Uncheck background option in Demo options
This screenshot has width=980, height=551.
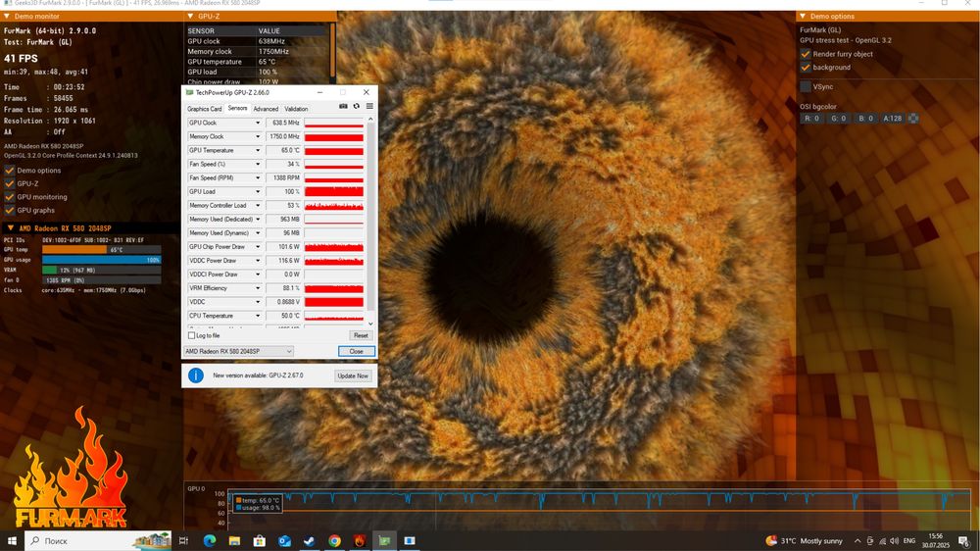pyautogui.click(x=806, y=67)
